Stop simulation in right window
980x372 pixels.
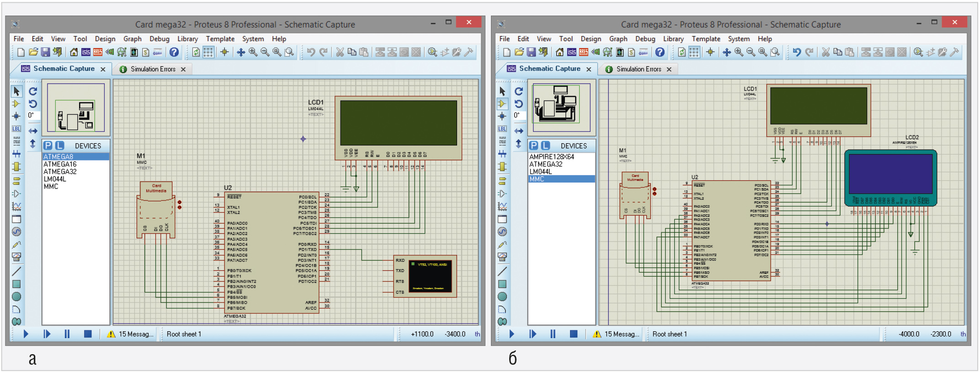(574, 334)
